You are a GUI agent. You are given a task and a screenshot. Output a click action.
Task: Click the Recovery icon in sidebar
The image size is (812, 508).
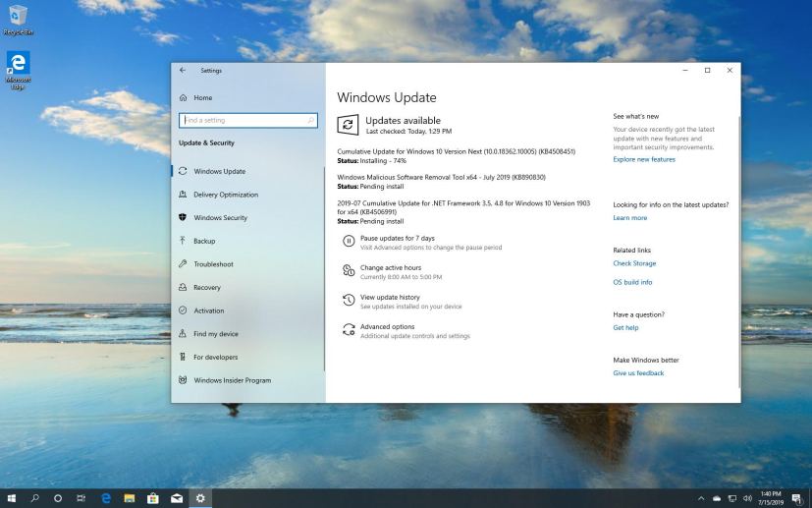pyautogui.click(x=183, y=287)
